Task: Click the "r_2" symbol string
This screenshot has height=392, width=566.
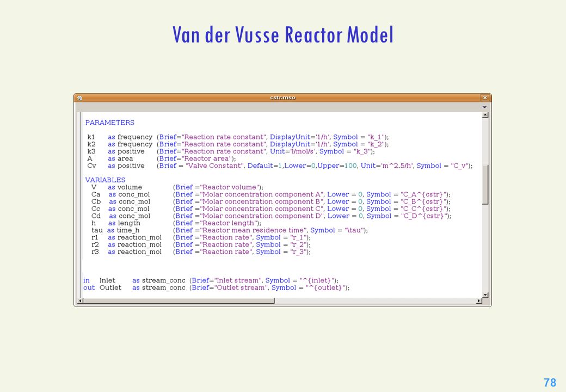Action: pyautogui.click(x=299, y=245)
